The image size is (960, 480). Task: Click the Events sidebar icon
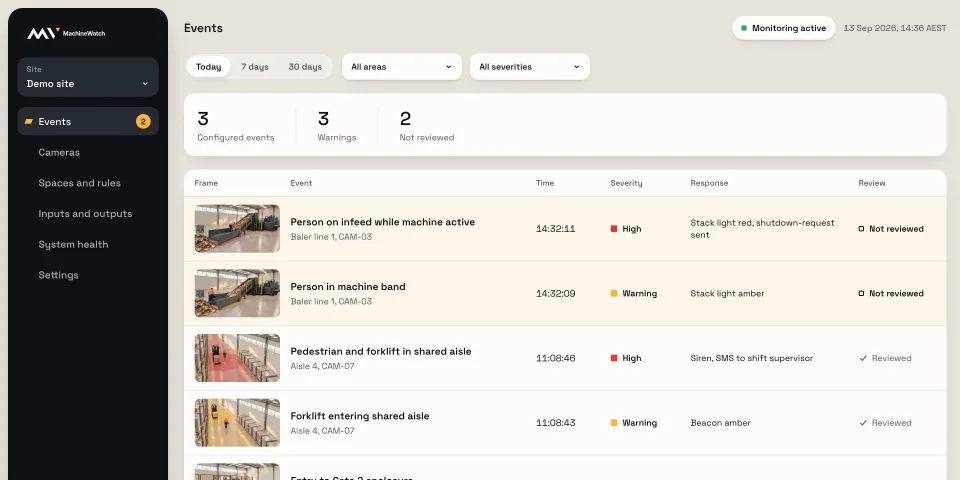pos(28,122)
